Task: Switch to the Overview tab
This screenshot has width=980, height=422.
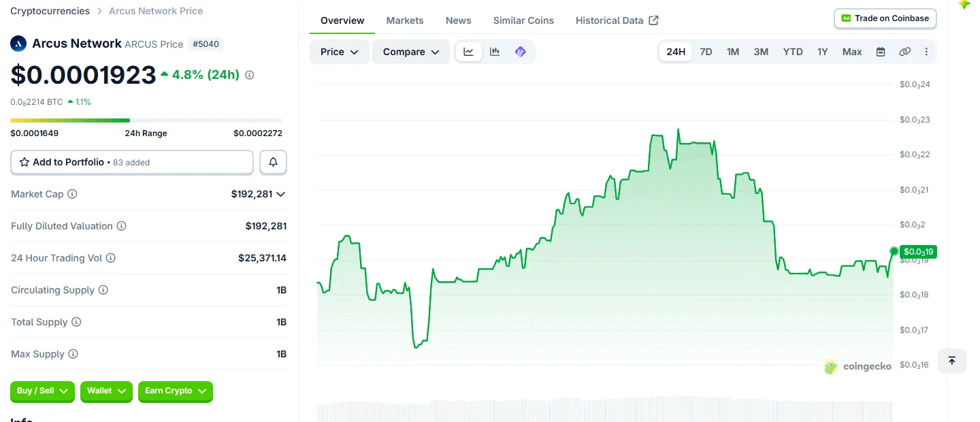Action: 342,20
